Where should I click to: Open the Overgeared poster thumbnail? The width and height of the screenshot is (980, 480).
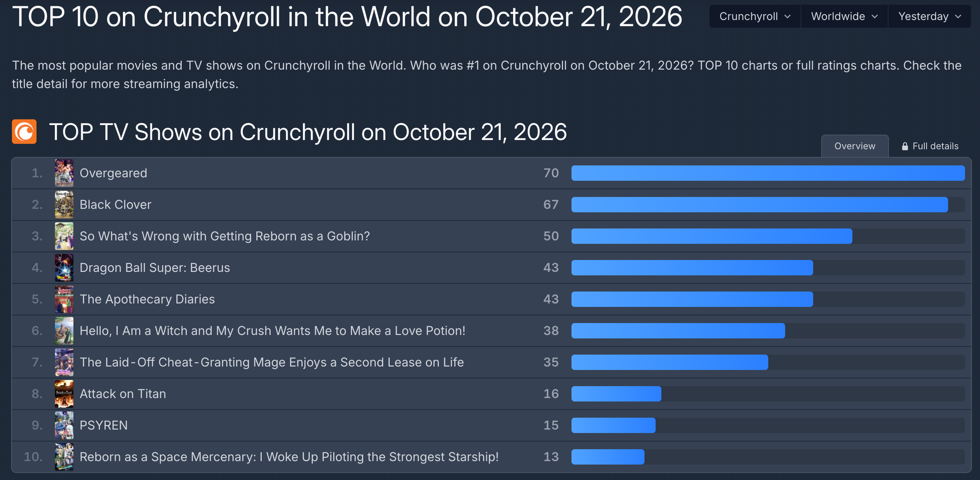click(64, 173)
